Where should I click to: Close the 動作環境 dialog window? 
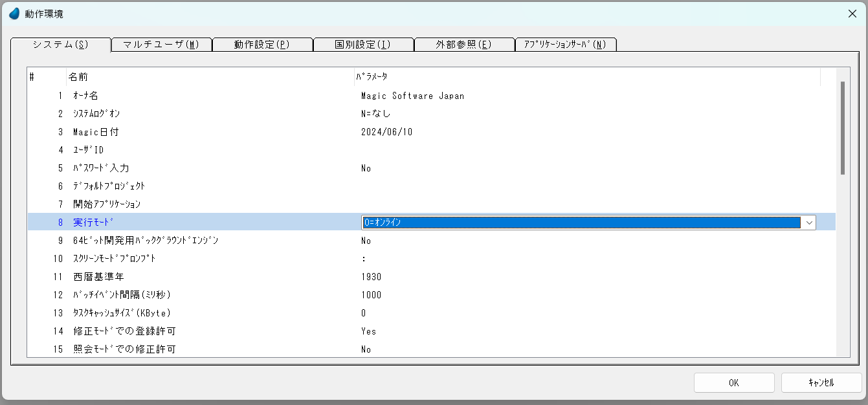click(852, 14)
